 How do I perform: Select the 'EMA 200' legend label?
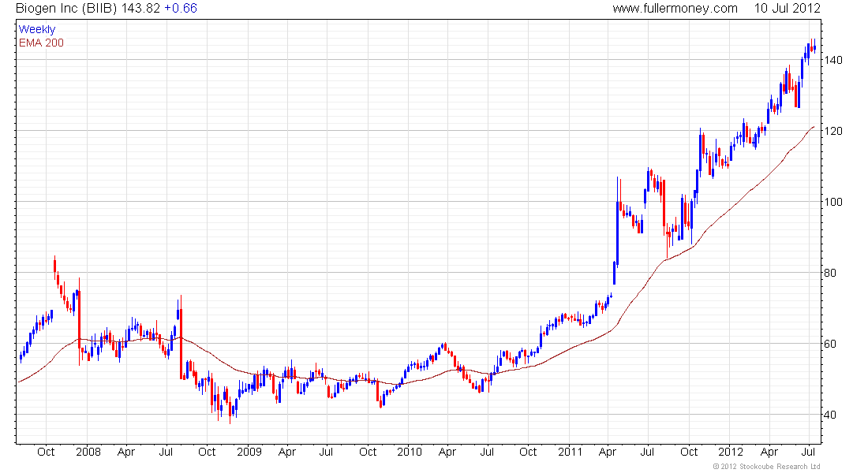pyautogui.click(x=42, y=43)
